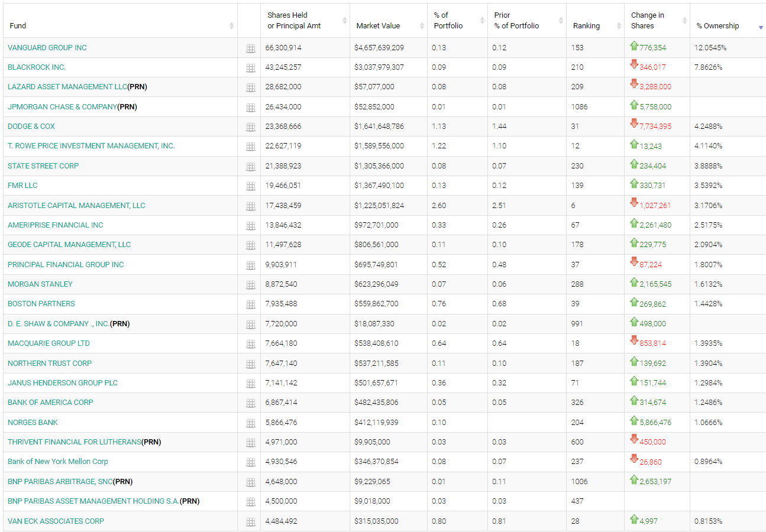This screenshot has height=532, width=766.
Task: Open the grid icon for BNP Paribas Asset Management Holding
Action: pyautogui.click(x=250, y=502)
